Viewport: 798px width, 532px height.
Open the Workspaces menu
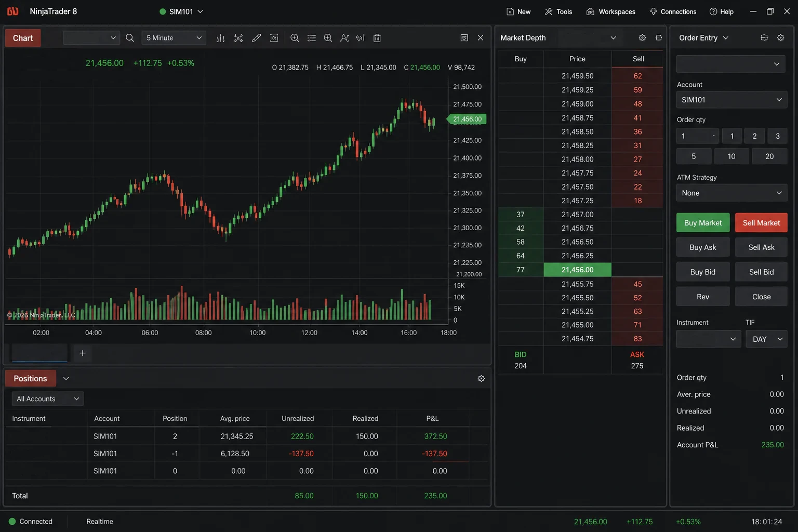point(611,11)
